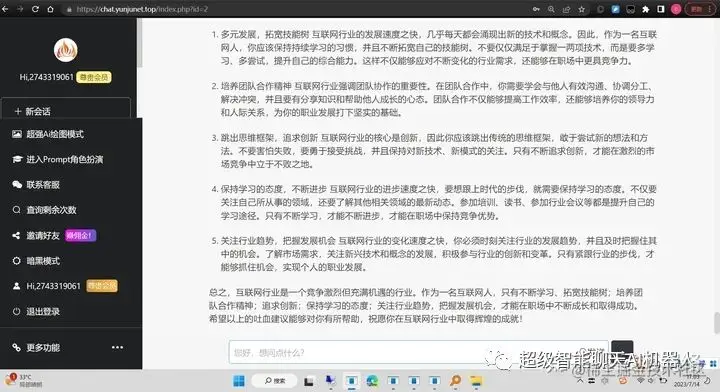Viewport: 720px width, 392px height.
Task: Click the summary paragraph starting 总之
Action: (x=427, y=305)
